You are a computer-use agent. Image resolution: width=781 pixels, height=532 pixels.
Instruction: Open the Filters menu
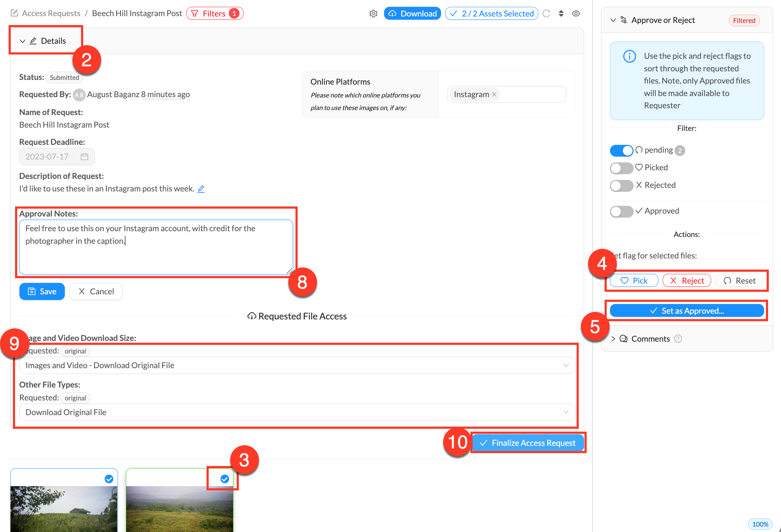tap(214, 14)
